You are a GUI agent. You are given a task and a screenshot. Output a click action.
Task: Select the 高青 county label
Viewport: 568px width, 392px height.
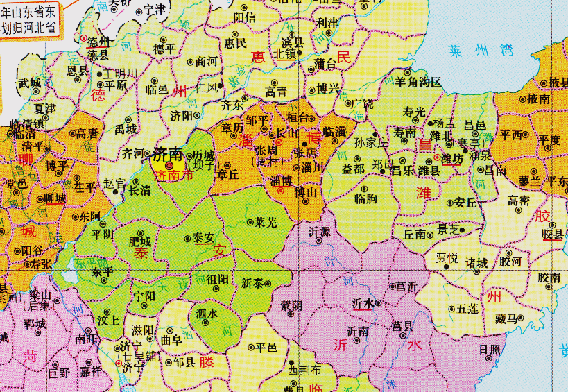tap(276, 92)
